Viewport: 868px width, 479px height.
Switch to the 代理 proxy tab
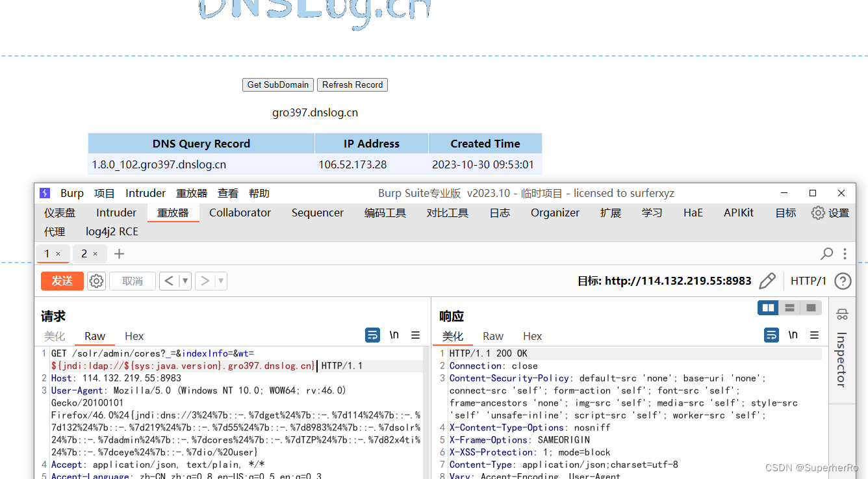pyautogui.click(x=55, y=231)
